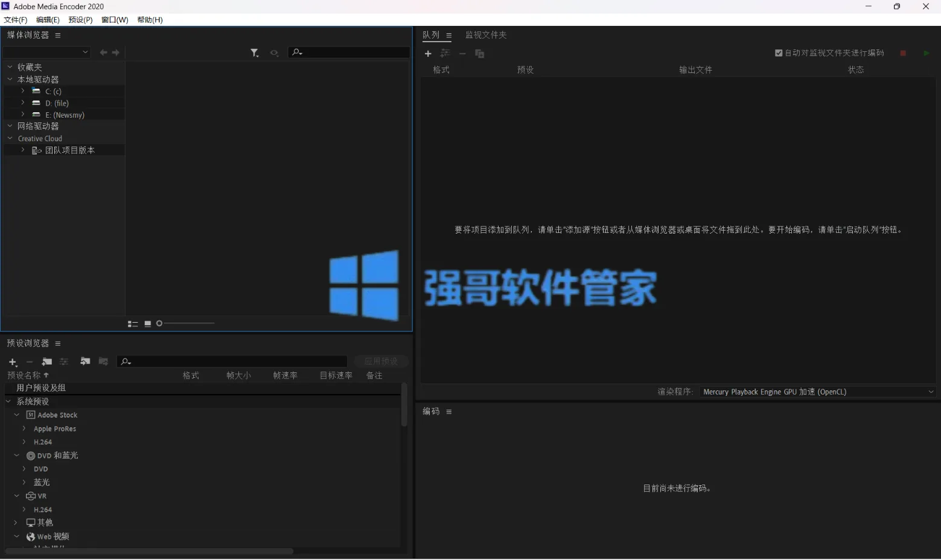The width and height of the screenshot is (941, 560).
Task: Stop the queue with red square
Action: tap(903, 53)
